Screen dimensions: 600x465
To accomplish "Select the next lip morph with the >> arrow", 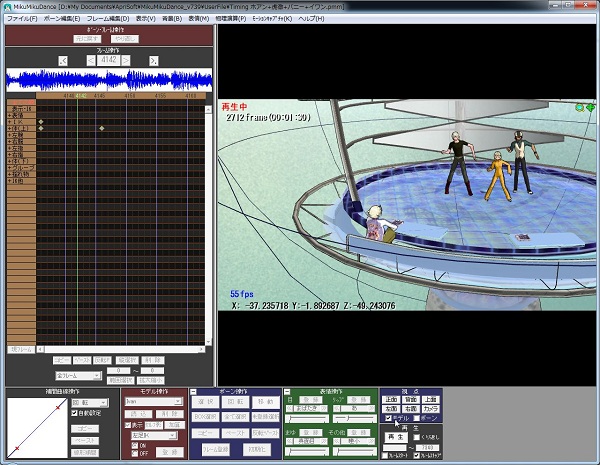I will click(372, 408).
